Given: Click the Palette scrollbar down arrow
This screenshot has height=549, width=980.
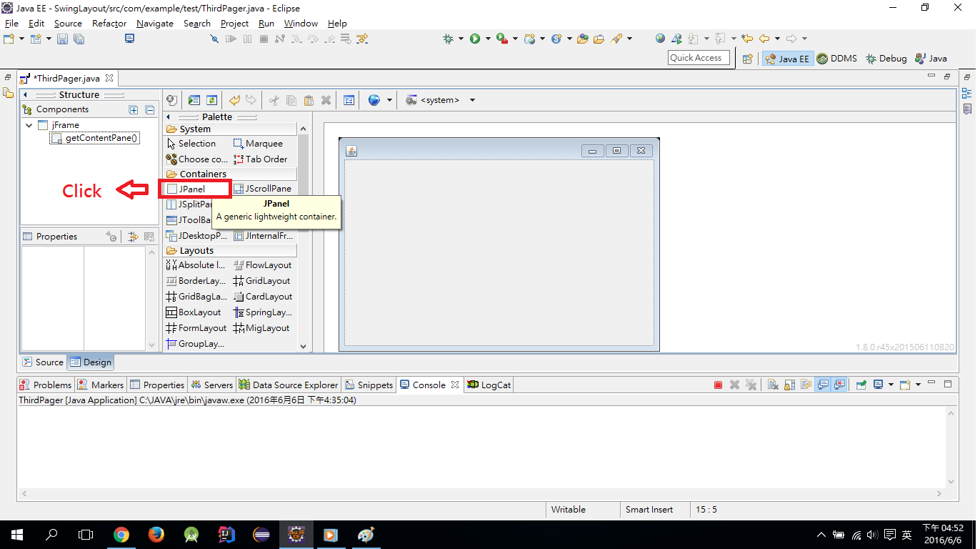Looking at the screenshot, I should point(303,346).
